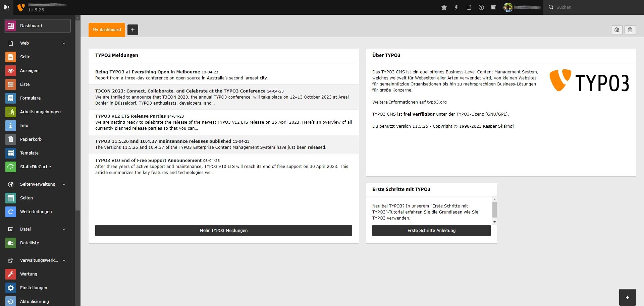Delete the dashboard with trash icon
The height and width of the screenshot is (306, 644).
630,30
